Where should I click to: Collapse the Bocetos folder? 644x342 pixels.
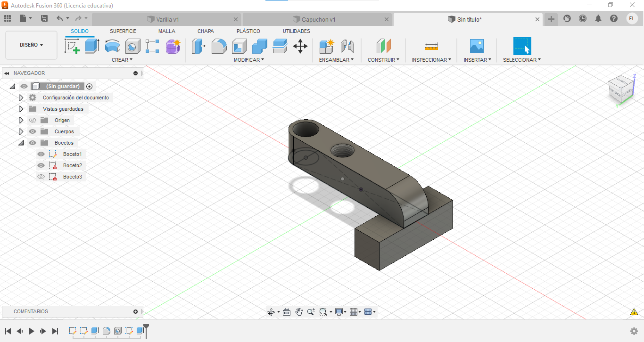21,143
